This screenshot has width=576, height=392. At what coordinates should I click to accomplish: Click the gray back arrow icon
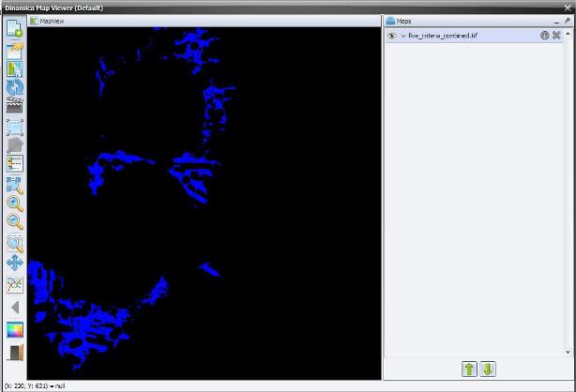[15, 308]
